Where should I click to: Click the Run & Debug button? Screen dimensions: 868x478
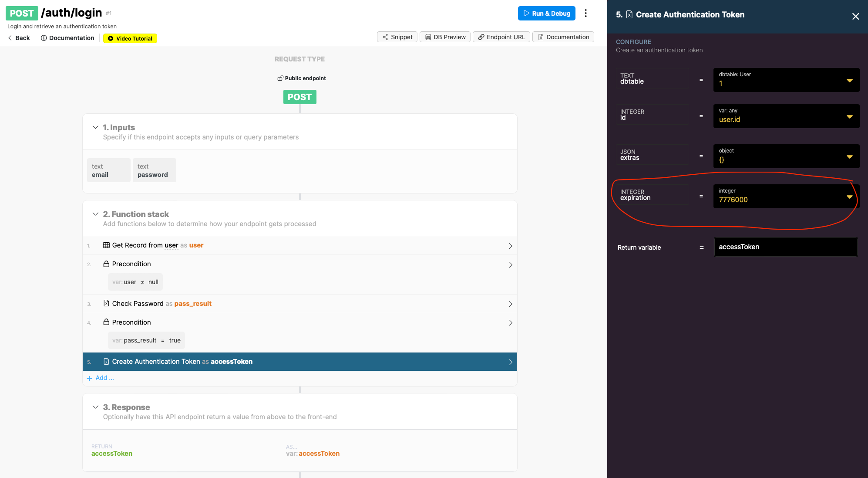coord(546,14)
